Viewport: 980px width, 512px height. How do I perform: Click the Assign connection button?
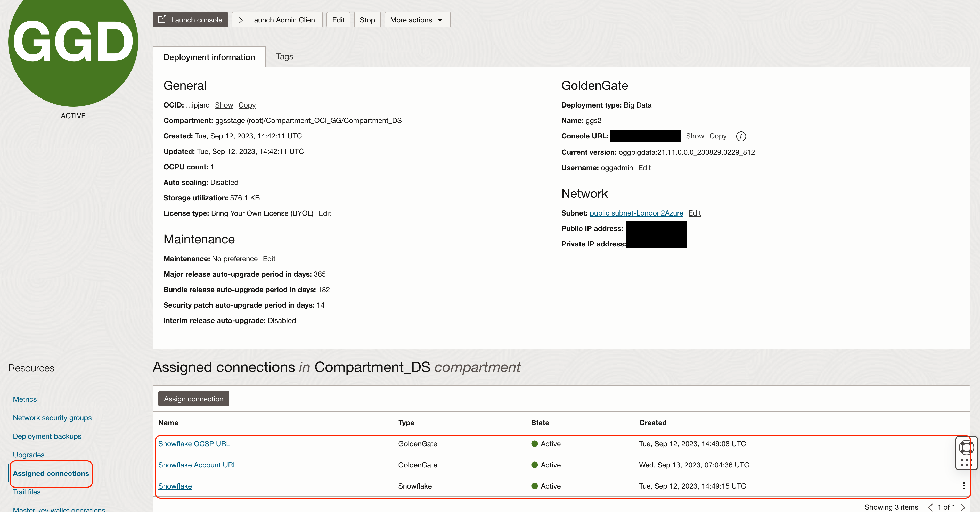click(x=193, y=399)
